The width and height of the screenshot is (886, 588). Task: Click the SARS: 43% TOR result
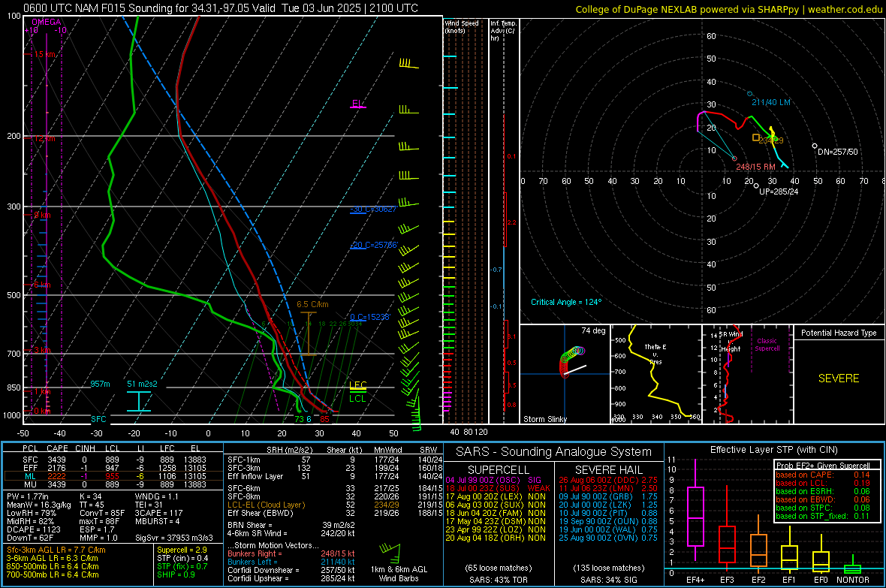click(x=499, y=580)
